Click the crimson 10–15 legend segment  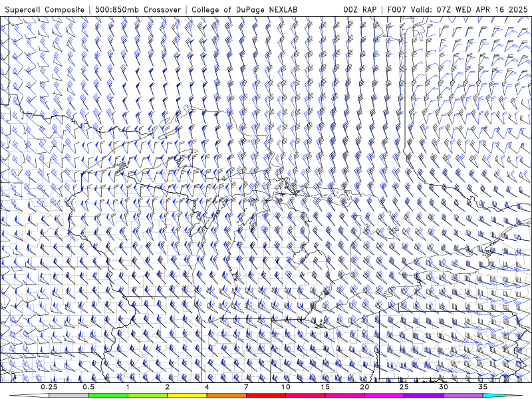[x=305, y=396]
